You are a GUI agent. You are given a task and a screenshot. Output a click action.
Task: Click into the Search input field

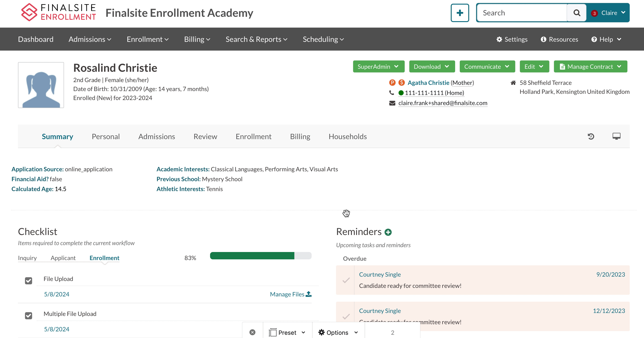coord(522,13)
